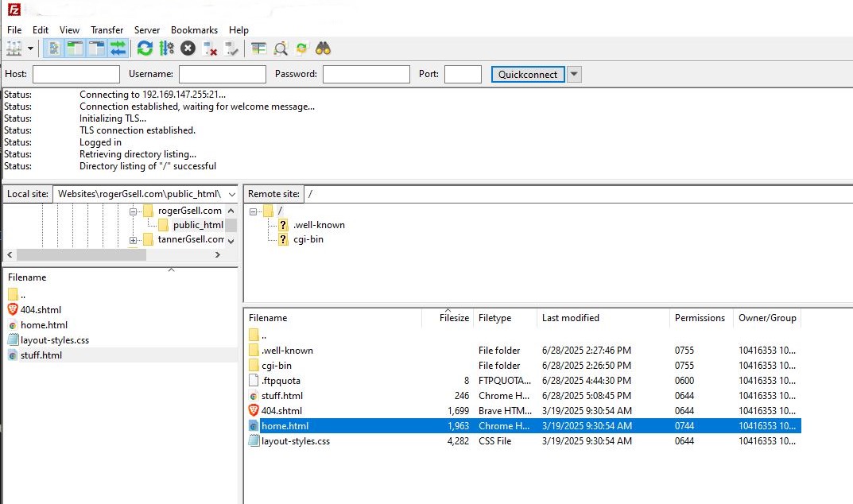Expand the tannerGsell.com folder node
Image resolution: width=853 pixels, height=504 pixels.
pos(134,239)
